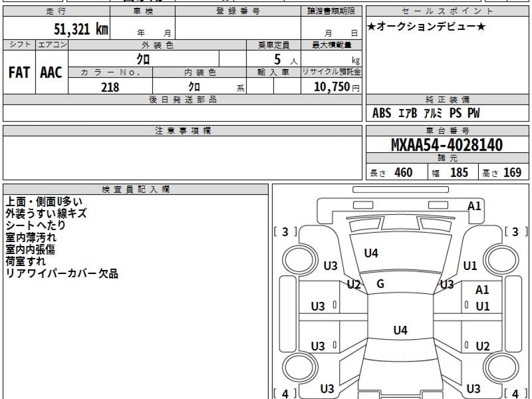This screenshot has height=399, width=532.
Task: Select the AAC air conditioner value
Action: (x=51, y=73)
